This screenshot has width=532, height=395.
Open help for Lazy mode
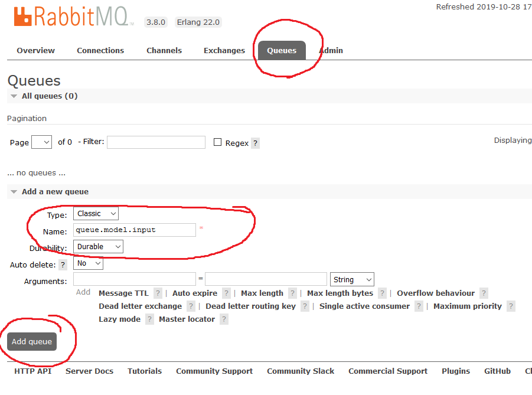click(149, 319)
